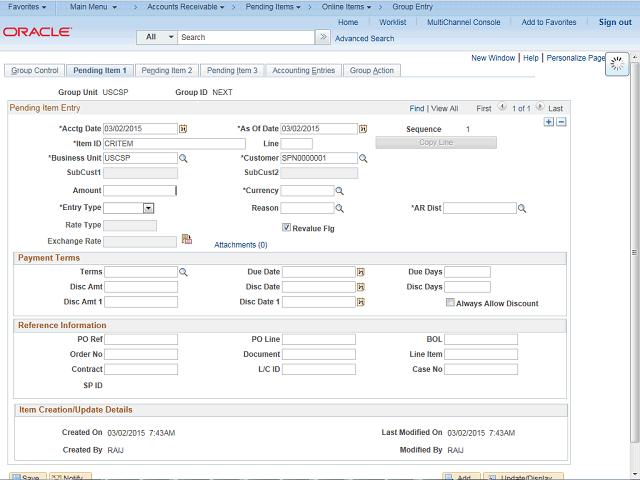Click the Exchange Rate detail icon
The image size is (640, 480).
(x=186, y=240)
